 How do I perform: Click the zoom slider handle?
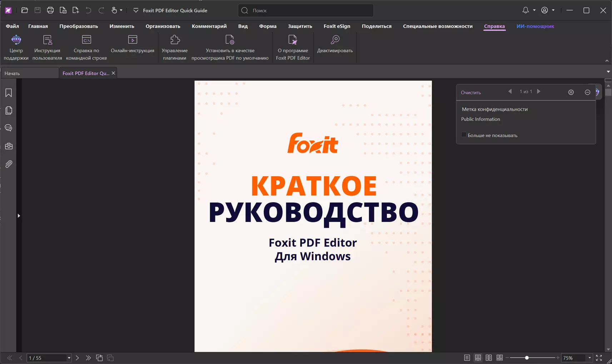[x=527, y=358]
